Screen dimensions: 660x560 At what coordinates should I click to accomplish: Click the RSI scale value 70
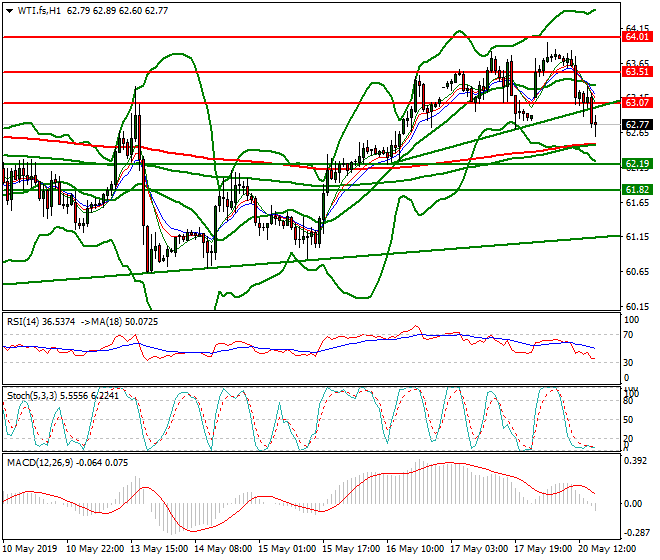pos(628,335)
